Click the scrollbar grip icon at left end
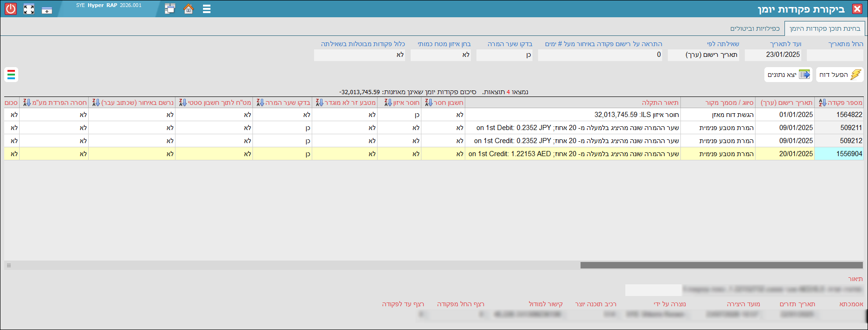The width and height of the screenshot is (868, 330). (x=8, y=265)
